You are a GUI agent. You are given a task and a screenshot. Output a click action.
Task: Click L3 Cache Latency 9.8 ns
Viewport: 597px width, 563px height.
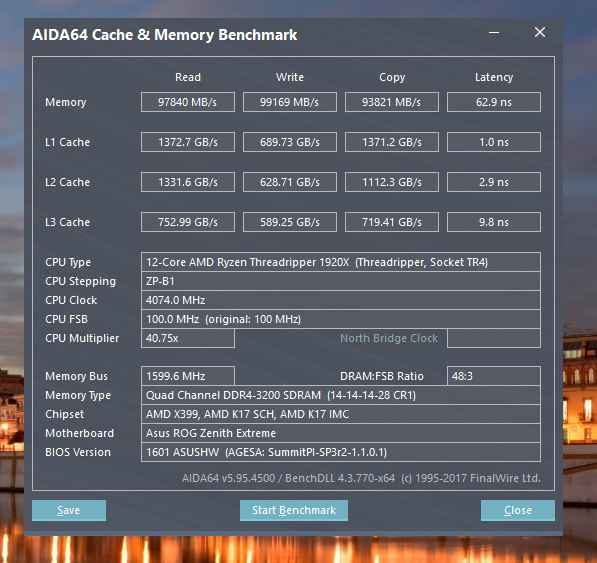pyautogui.click(x=494, y=222)
